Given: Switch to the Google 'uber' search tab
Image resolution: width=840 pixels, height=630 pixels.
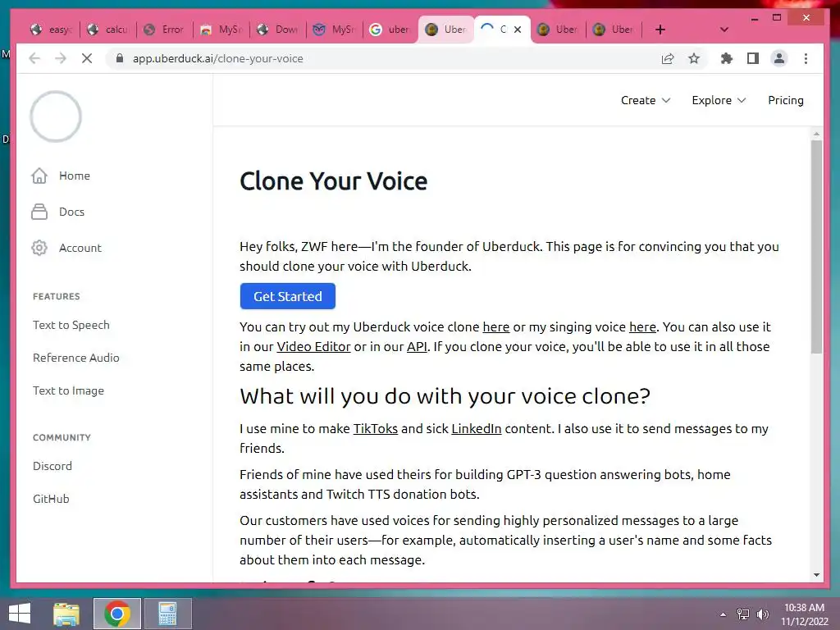Looking at the screenshot, I should (x=391, y=30).
